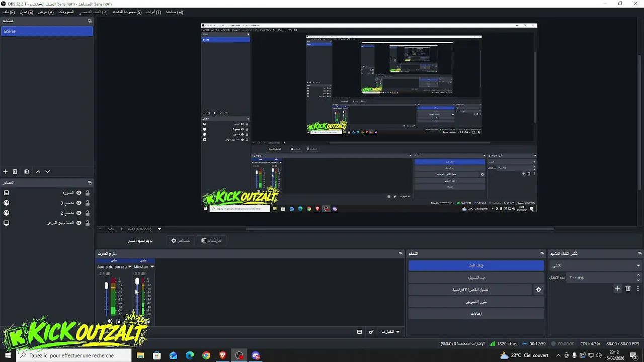Delete the selected scene with the trash icon
This screenshot has width=644, height=362.
click(x=15, y=171)
